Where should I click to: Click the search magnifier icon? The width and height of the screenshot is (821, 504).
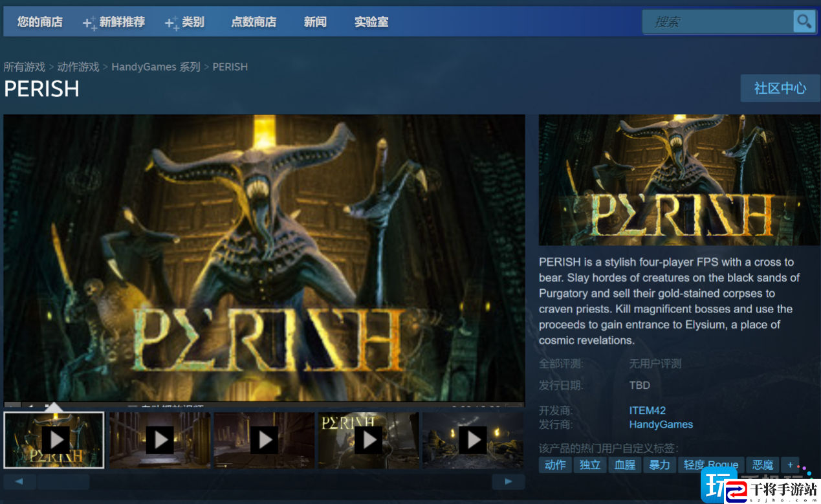(x=804, y=21)
